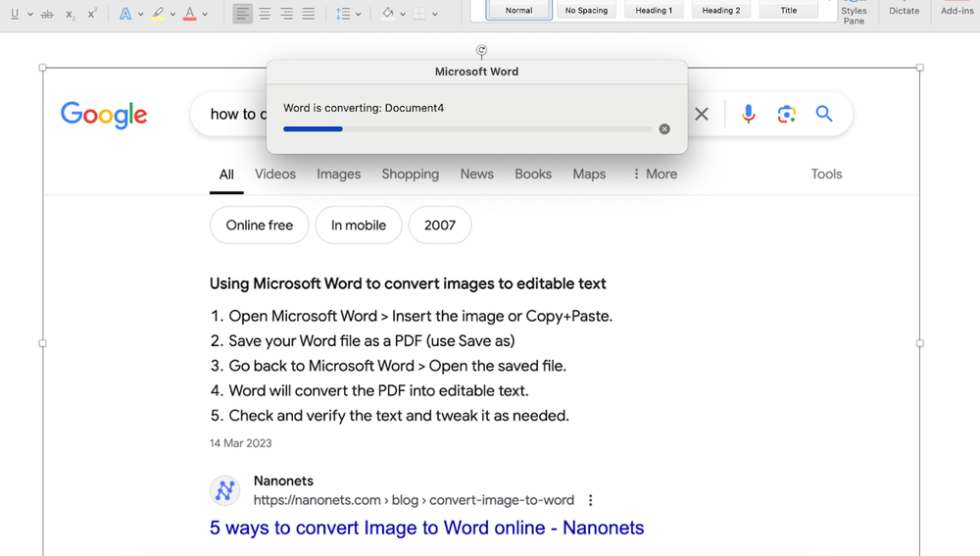The height and width of the screenshot is (556, 980).
Task: Open the borders dropdown arrow
Action: pos(435,14)
